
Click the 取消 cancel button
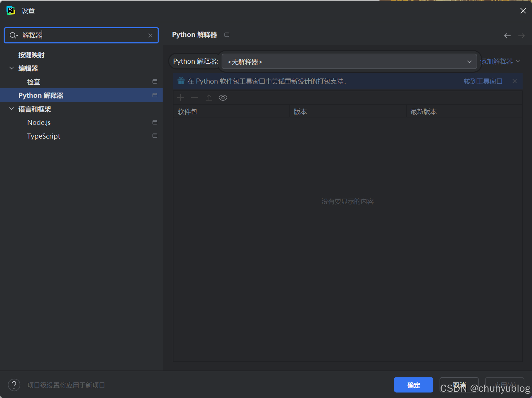tap(459, 385)
